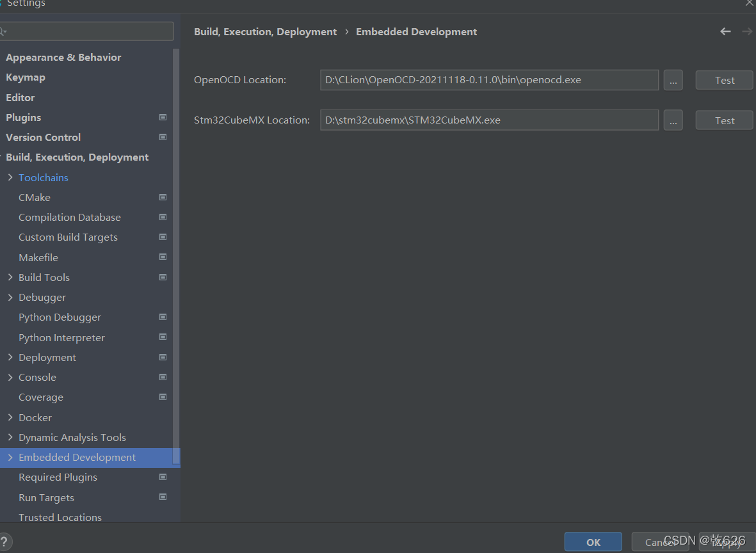Test the OpenOCD location path
Viewport: 756px width, 553px height.
click(724, 80)
